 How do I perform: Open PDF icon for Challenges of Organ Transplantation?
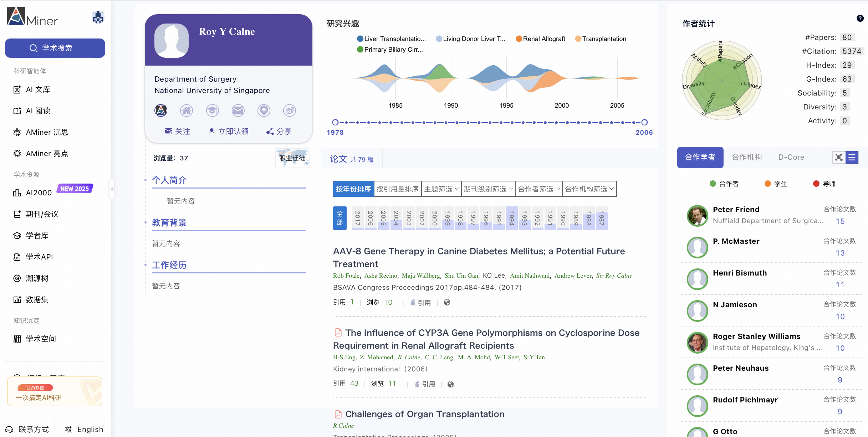tap(338, 414)
